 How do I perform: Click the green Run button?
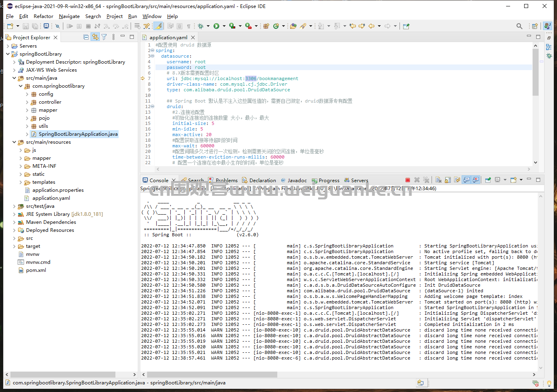216,26
